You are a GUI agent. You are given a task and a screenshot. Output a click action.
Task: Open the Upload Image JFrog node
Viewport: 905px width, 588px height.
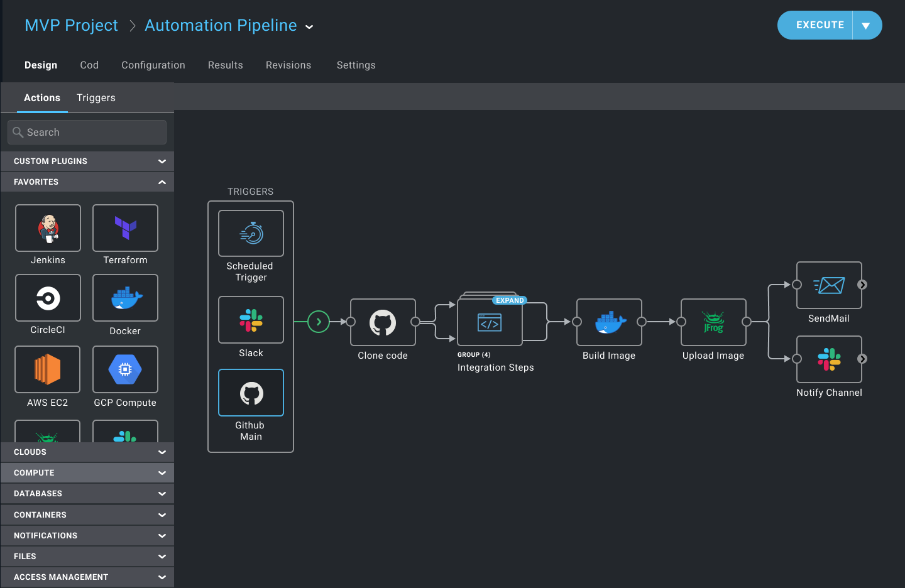point(713,322)
